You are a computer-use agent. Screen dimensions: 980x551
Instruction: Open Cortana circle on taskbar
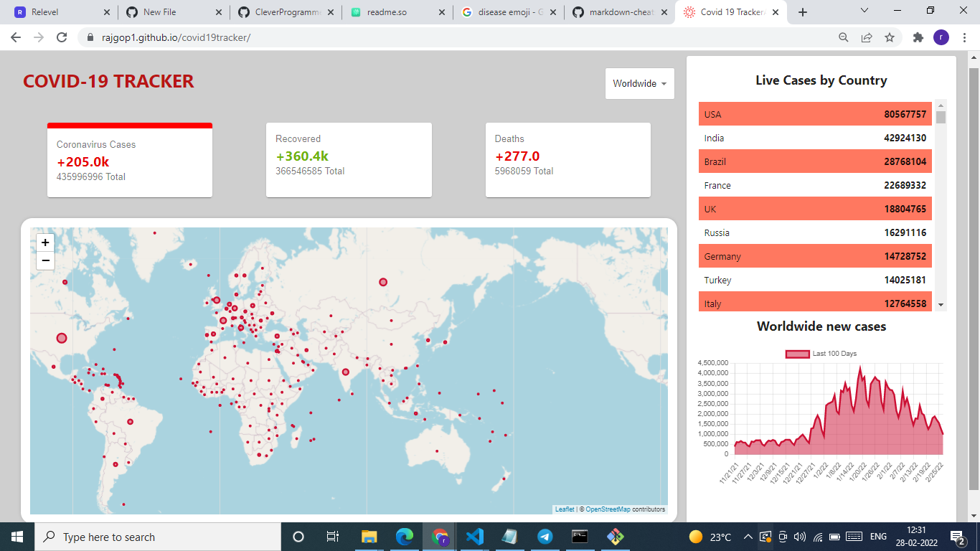(298, 537)
